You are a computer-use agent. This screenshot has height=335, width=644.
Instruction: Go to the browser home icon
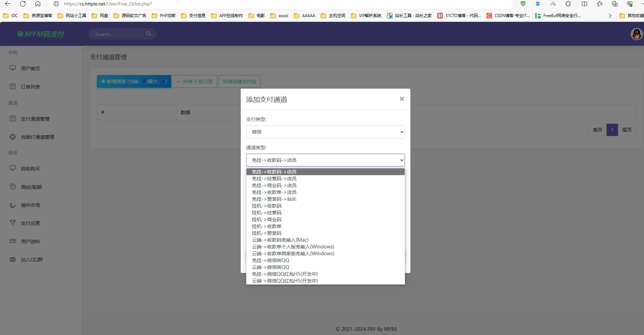click(x=38, y=4)
